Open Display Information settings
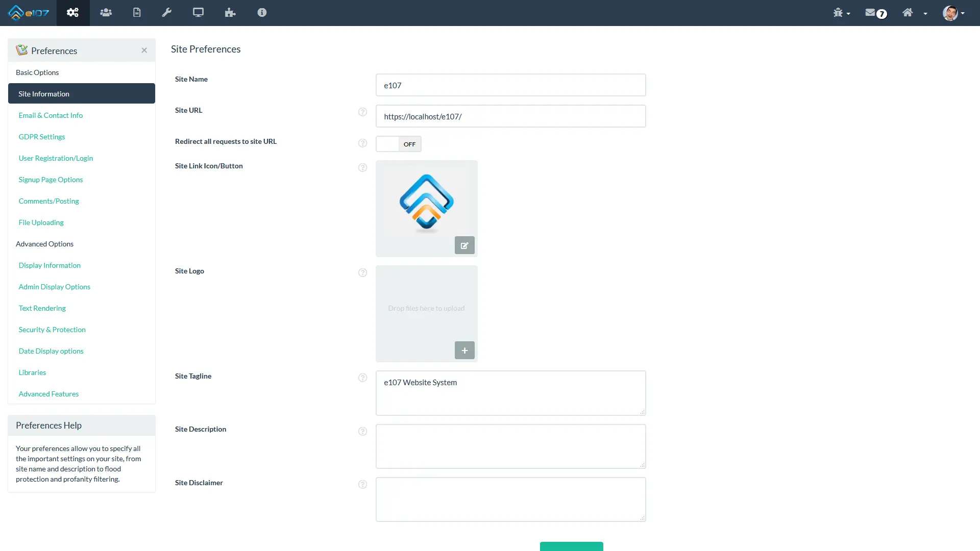Viewport: 980px width, 551px height. pos(50,265)
